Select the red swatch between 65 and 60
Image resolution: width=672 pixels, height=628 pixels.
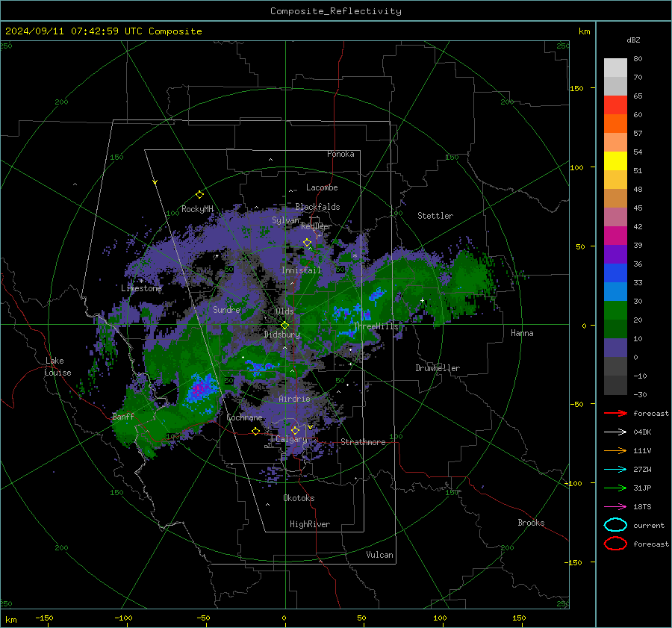point(615,105)
